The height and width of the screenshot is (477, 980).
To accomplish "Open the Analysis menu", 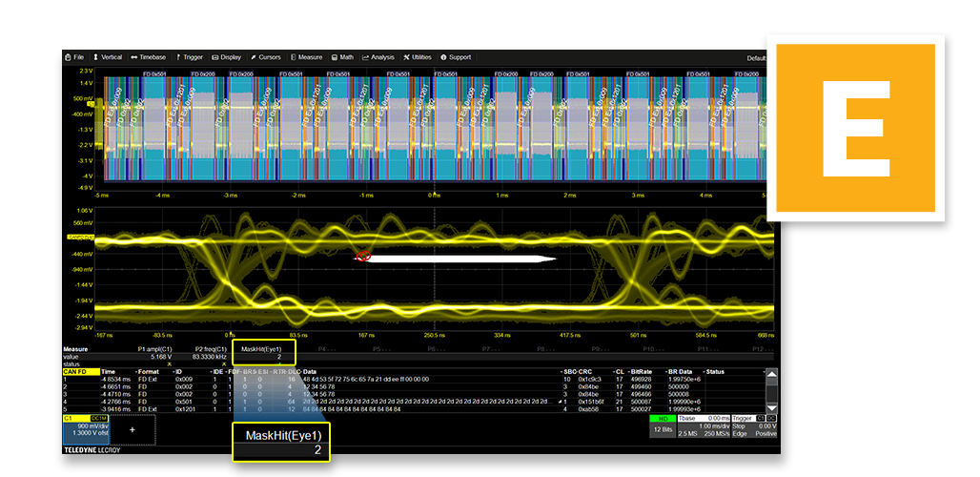I will 378,57.
